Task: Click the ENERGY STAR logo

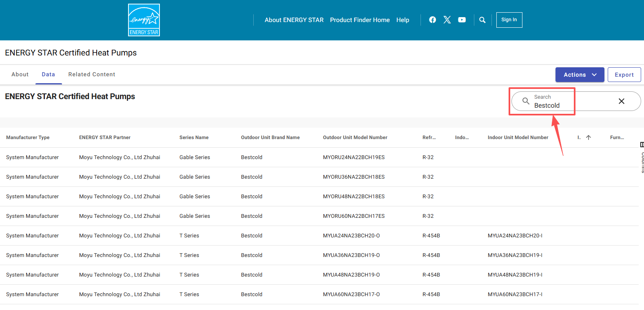Action: (144, 20)
